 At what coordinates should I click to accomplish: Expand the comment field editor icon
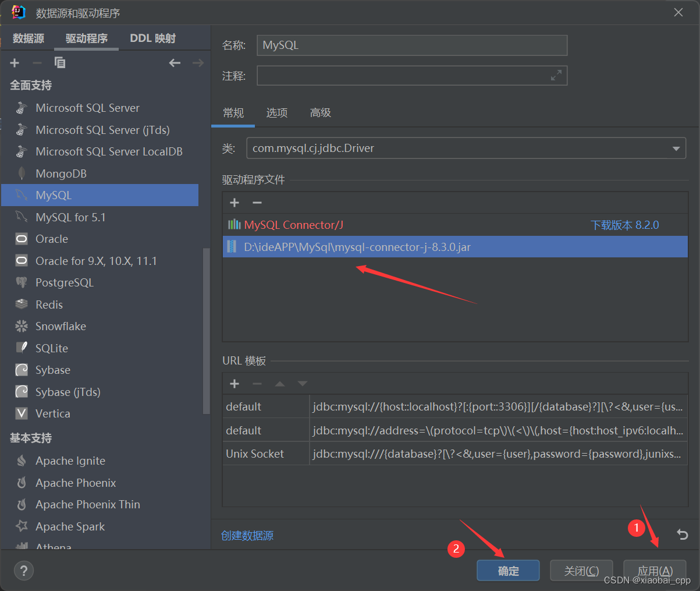pos(556,75)
